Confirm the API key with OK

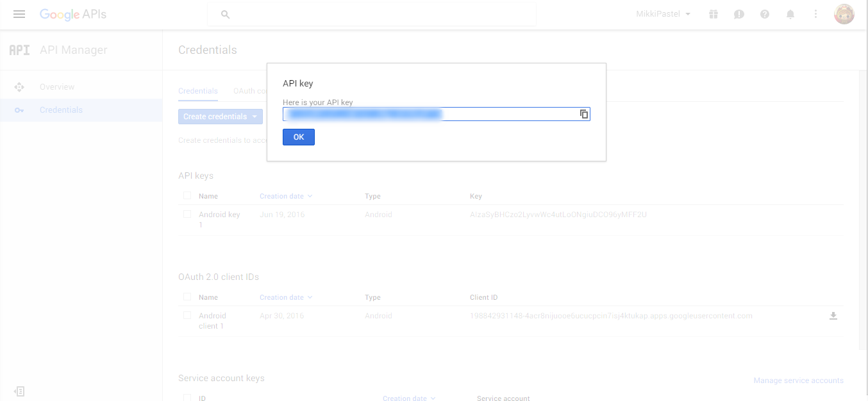[298, 136]
